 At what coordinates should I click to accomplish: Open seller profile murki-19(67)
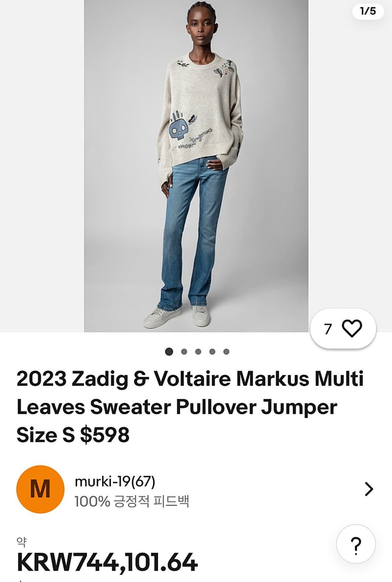(115, 482)
